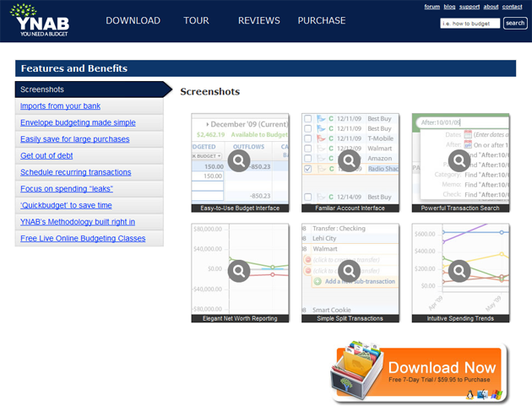Click the Linux penguin icon
Image resolution: width=532 pixels, height=417 pixels.
[470, 395]
